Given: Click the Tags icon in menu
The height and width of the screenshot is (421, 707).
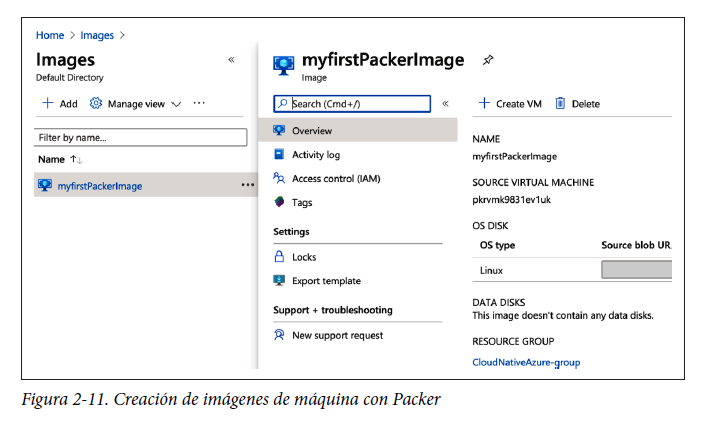Looking at the screenshot, I should click(279, 203).
